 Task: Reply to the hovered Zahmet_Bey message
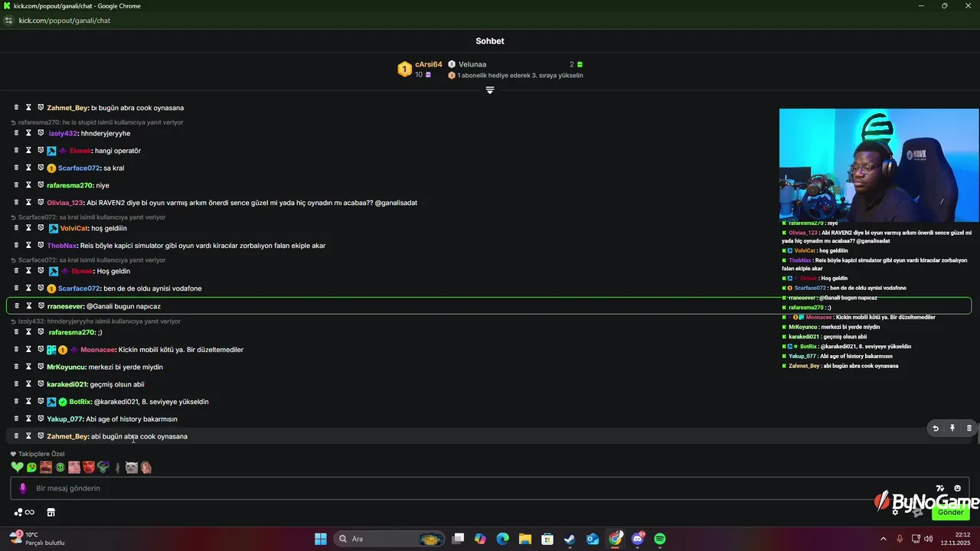tap(935, 429)
